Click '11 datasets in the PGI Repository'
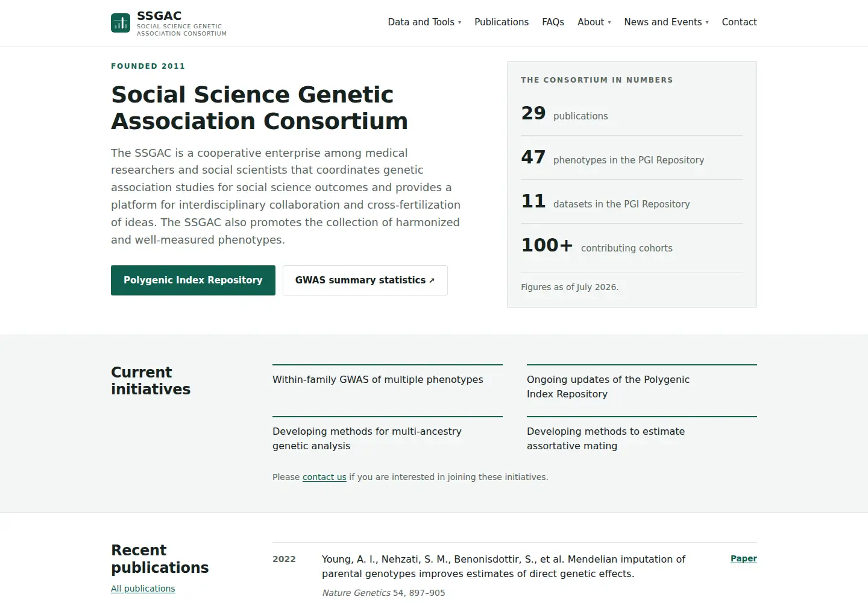Screen dimensions: 868x603 [632, 201]
